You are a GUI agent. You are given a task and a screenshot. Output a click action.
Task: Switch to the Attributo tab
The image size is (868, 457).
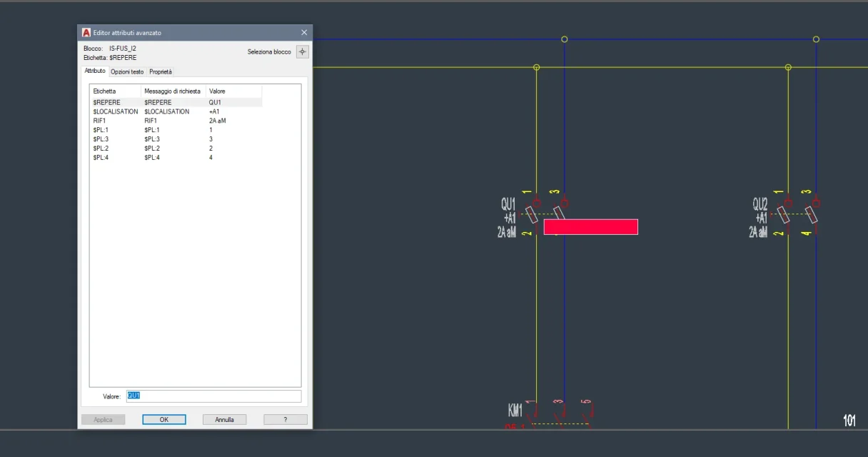tap(95, 71)
